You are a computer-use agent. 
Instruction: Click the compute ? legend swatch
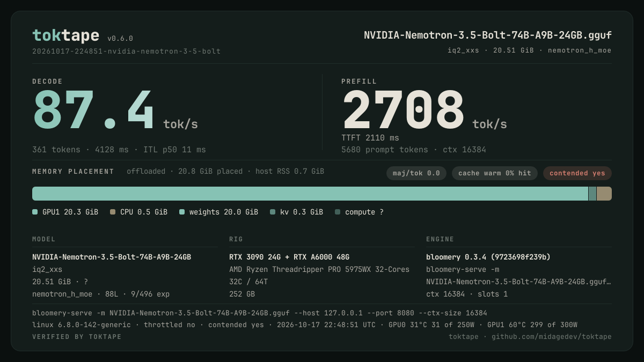pyautogui.click(x=338, y=212)
